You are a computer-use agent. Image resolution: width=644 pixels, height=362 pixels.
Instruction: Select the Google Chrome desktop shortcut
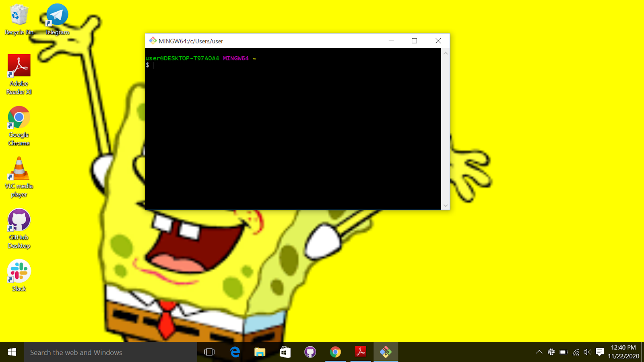click(19, 126)
